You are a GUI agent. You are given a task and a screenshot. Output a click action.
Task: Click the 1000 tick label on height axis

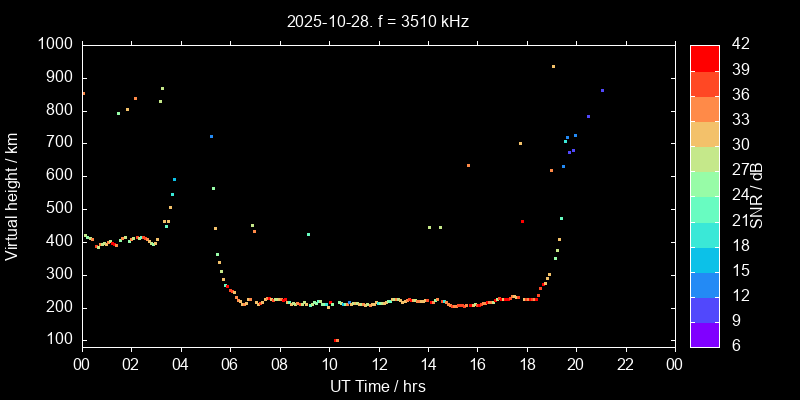pos(53,44)
